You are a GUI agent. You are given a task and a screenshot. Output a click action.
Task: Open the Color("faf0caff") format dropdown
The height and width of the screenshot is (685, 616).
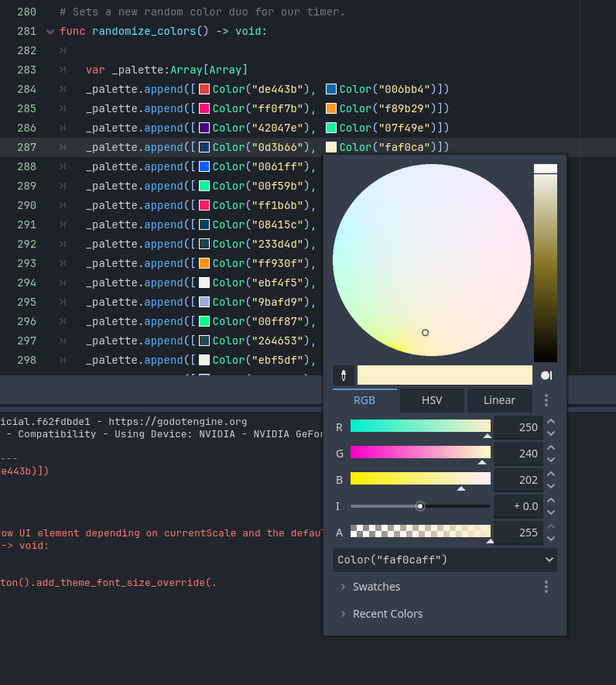click(445, 560)
